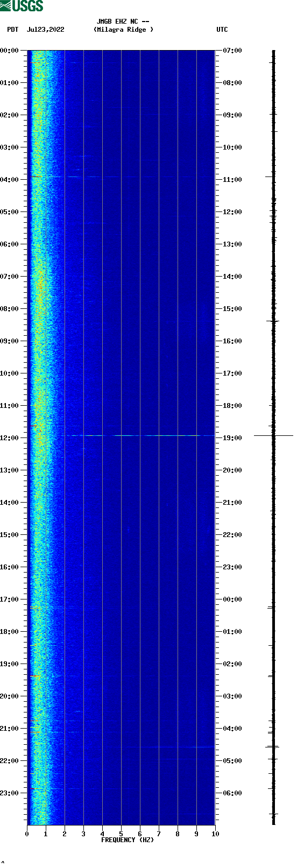This screenshot has width=297, height=868.
Task: Click the 19:00 PDT time label
Action: tap(10, 664)
